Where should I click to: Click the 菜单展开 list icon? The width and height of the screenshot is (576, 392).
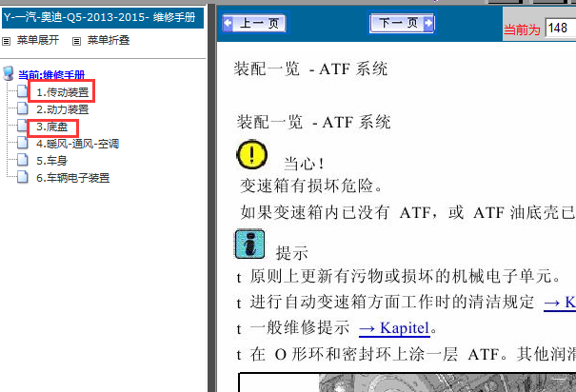point(7,41)
